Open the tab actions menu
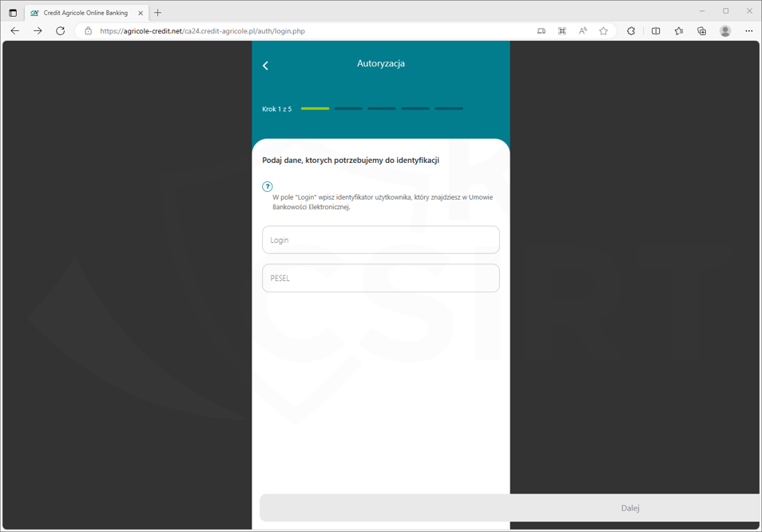 13,13
